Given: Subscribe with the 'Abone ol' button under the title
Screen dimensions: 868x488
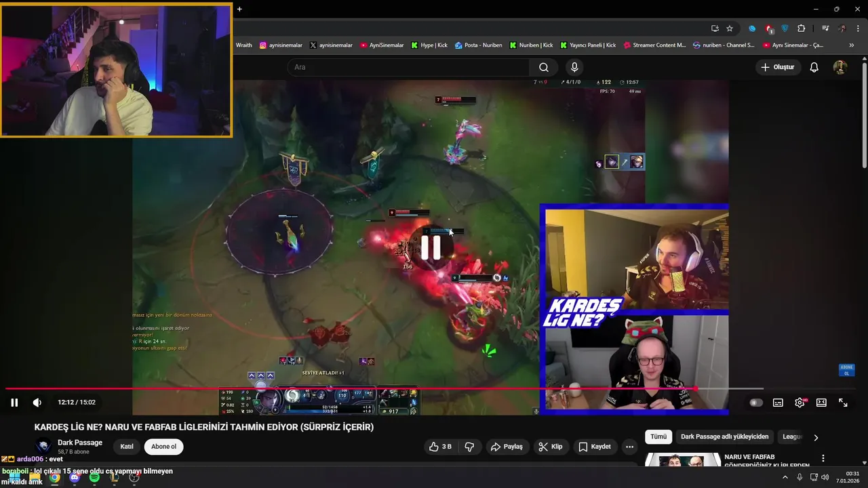Looking at the screenshot, I should click(x=163, y=447).
